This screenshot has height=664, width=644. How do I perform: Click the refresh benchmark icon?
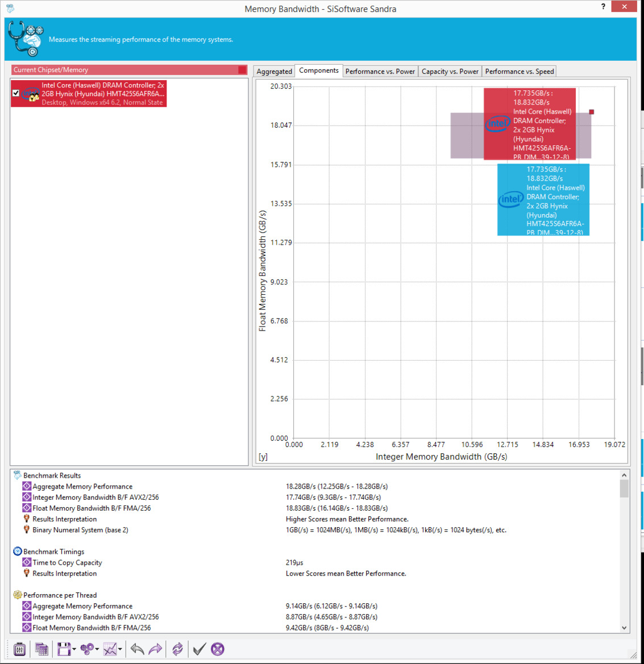tap(177, 649)
